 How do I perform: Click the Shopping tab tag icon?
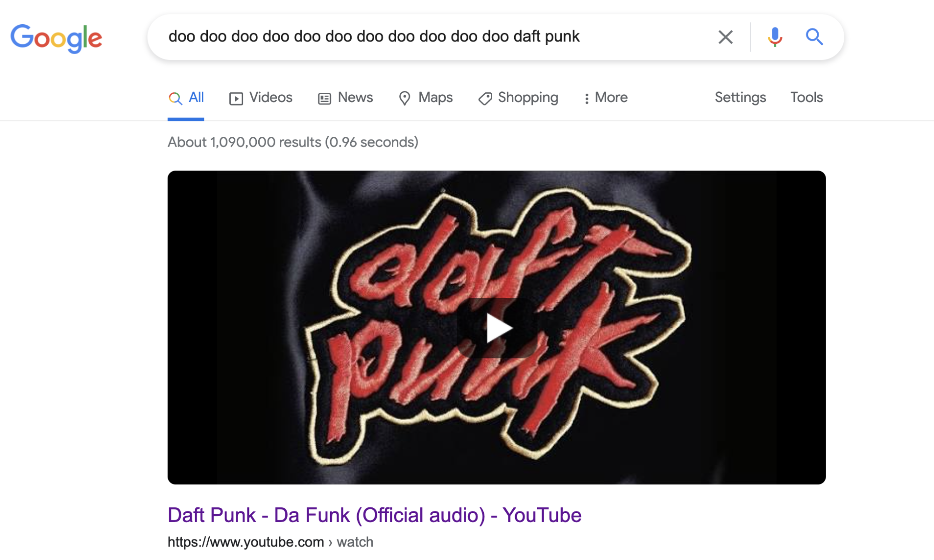point(485,98)
